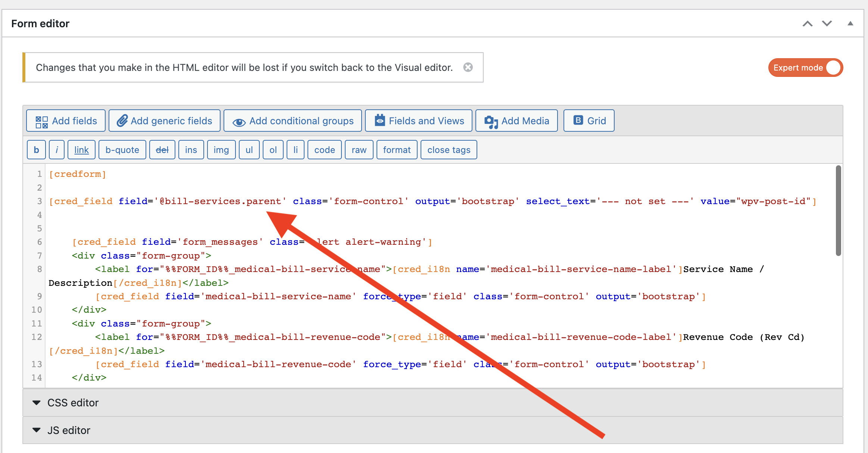The height and width of the screenshot is (453, 868).
Task: Dismiss the HTML editor warning notice
Action: coord(468,67)
